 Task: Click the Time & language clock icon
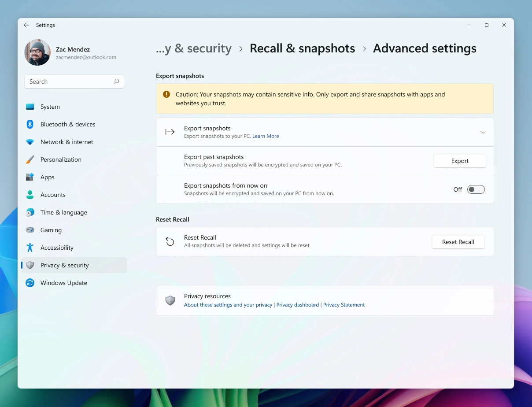coord(30,212)
